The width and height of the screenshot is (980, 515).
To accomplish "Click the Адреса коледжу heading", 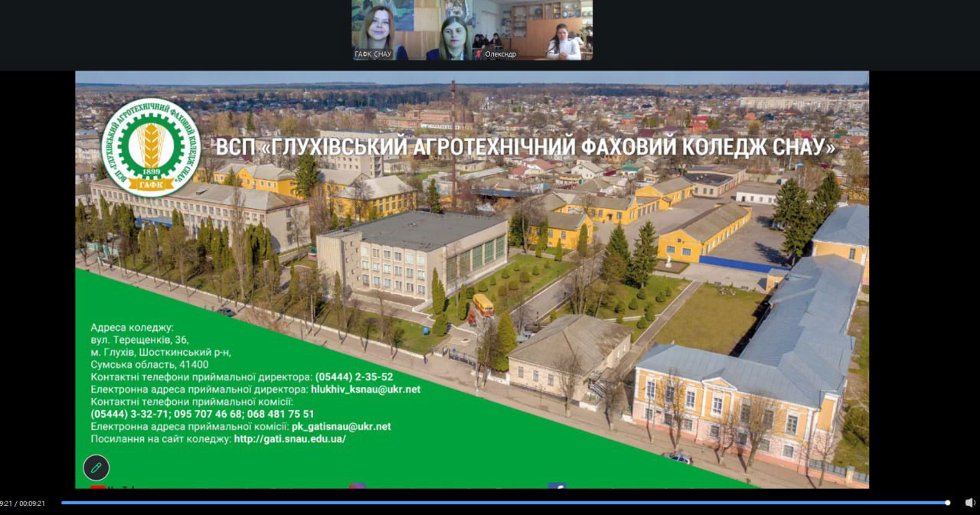I will click(x=132, y=328).
